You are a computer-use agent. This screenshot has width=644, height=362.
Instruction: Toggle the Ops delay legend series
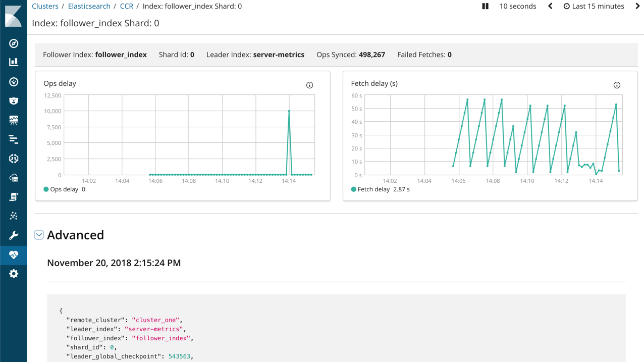click(64, 189)
